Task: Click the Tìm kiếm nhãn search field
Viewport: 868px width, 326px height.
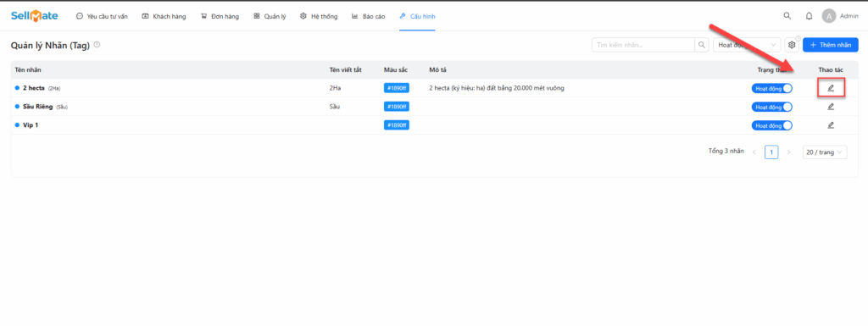Action: (x=643, y=45)
